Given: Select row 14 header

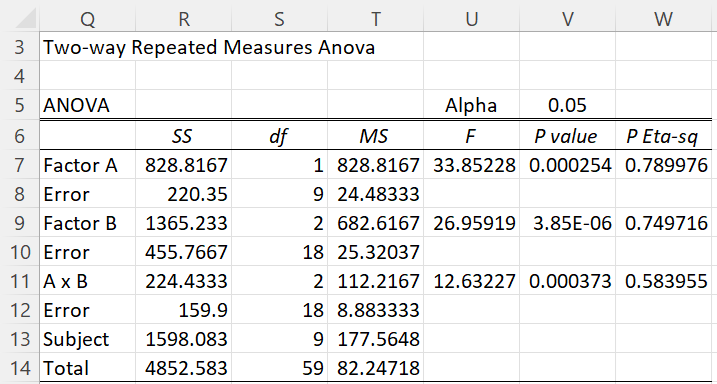Looking at the screenshot, I should coord(20,368).
